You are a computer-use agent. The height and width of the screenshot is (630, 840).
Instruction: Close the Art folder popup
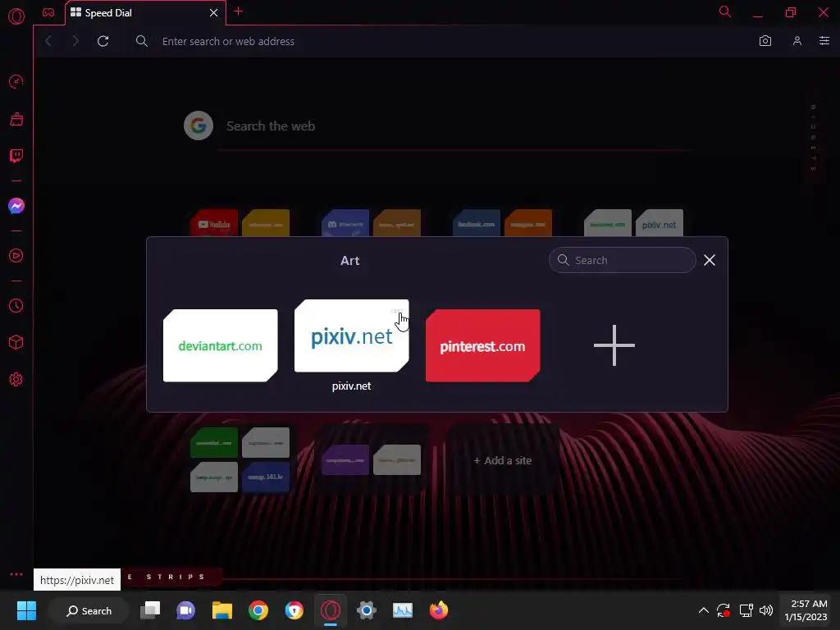[x=710, y=260]
